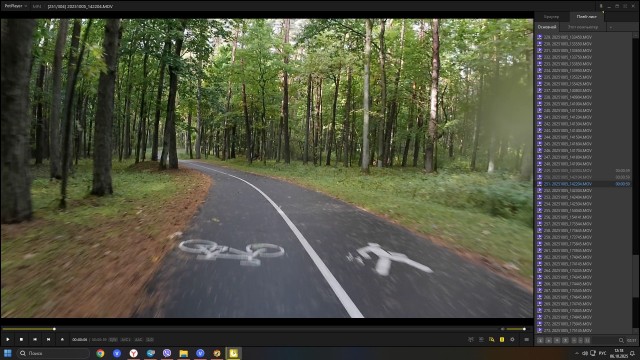Open the preferences gear icon

pos(512,340)
